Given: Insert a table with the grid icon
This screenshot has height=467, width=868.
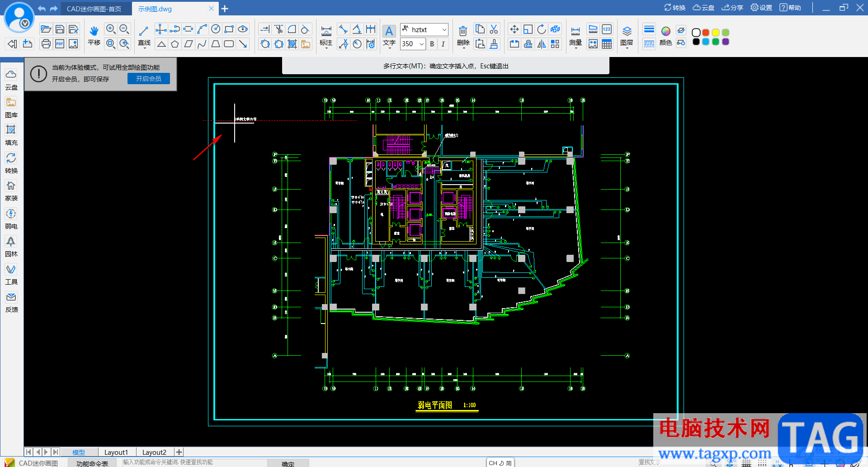Looking at the screenshot, I should tap(607, 44).
